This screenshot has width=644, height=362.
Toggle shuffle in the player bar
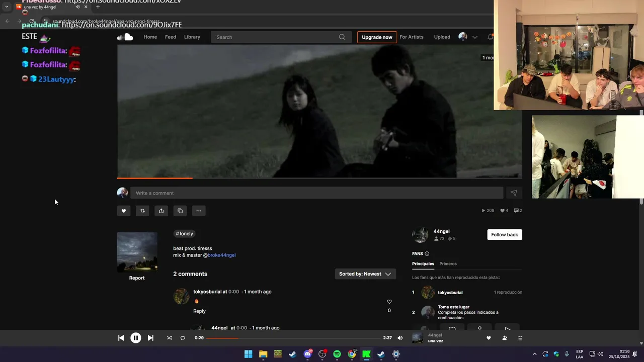pos(169,338)
